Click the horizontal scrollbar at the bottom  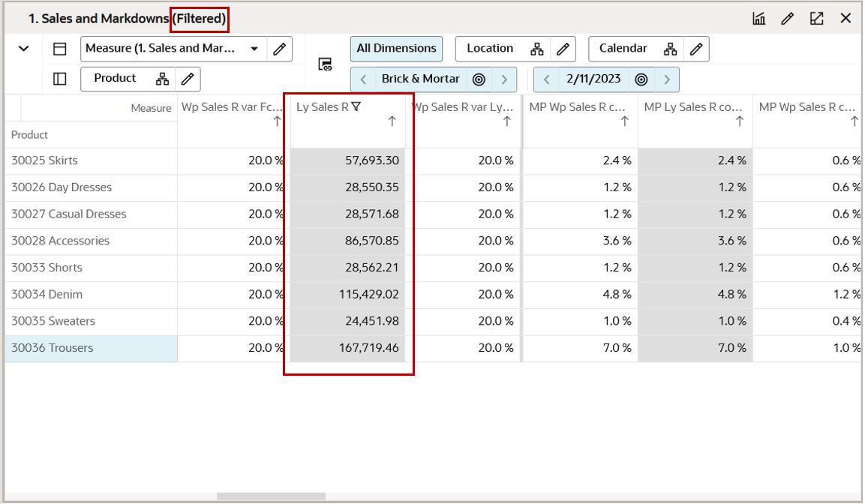(x=270, y=494)
